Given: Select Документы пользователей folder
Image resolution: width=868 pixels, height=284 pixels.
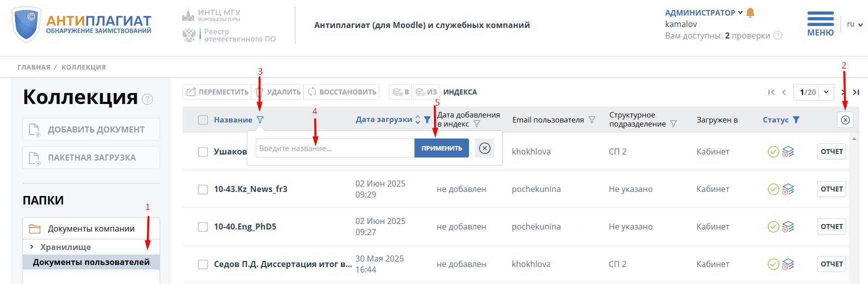Looking at the screenshot, I should pyautogui.click(x=91, y=262).
